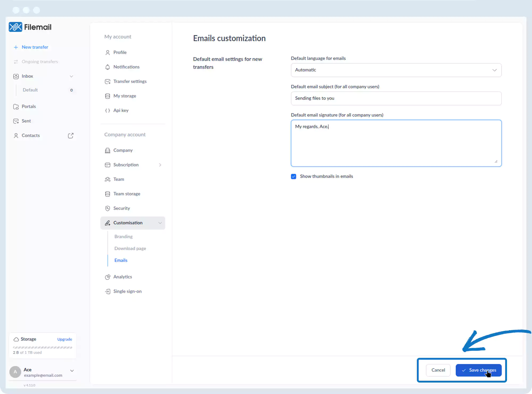
Task: Go to Branding customisation page
Action: pos(123,237)
